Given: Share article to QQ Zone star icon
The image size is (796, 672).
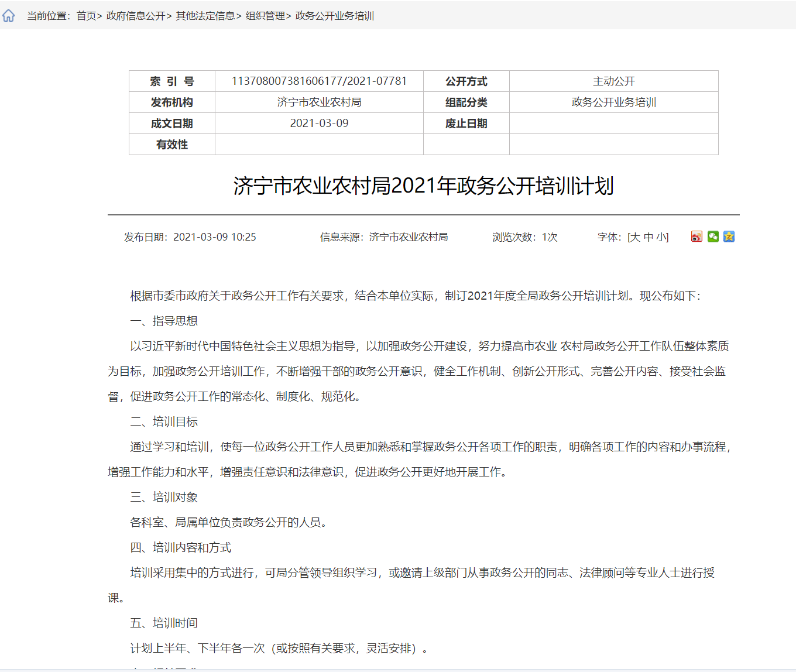Looking at the screenshot, I should tap(729, 236).
